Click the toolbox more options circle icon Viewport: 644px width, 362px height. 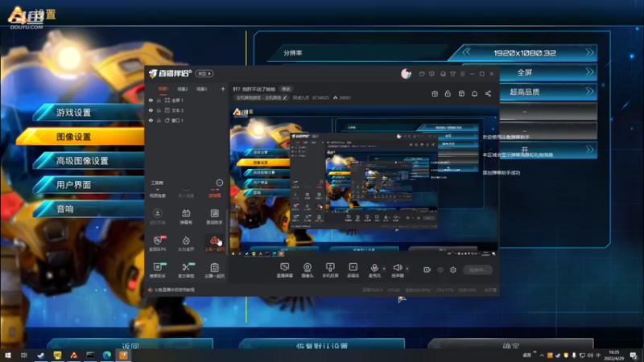[x=219, y=183]
